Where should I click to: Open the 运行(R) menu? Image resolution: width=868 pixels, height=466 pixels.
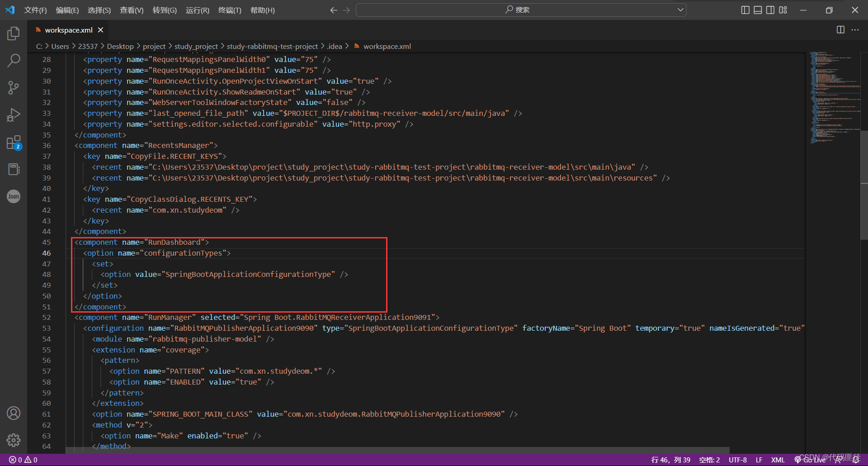tap(198, 10)
